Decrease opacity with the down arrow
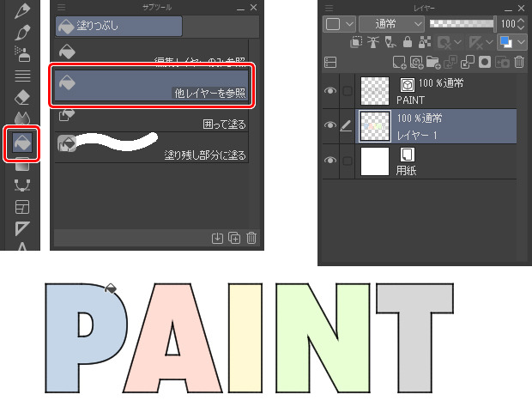The height and width of the screenshot is (407, 532). pyautogui.click(x=521, y=27)
